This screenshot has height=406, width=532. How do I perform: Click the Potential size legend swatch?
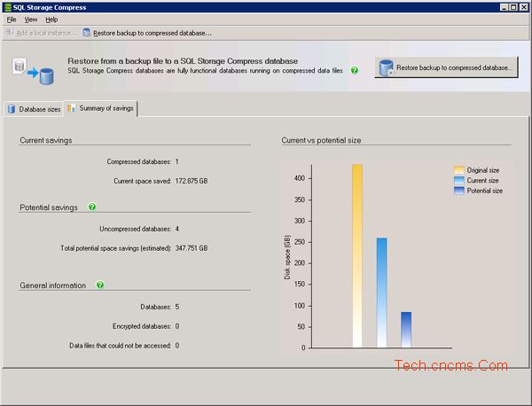click(459, 191)
